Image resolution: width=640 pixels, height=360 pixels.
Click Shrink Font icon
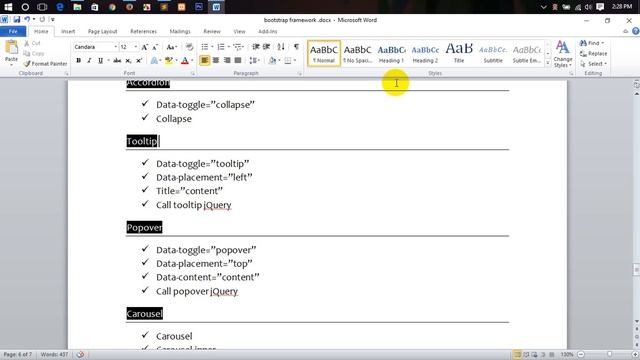click(x=155, y=47)
